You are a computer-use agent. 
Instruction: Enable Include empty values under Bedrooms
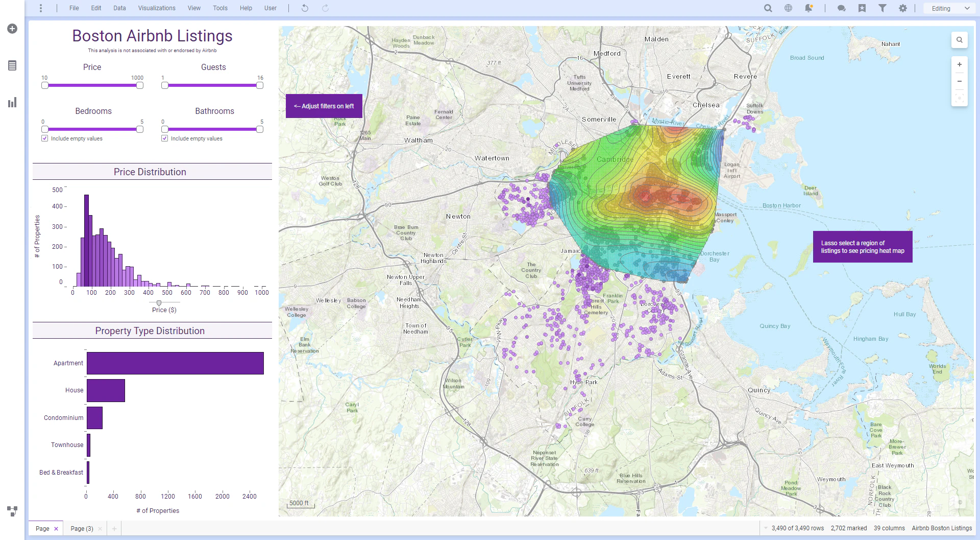[45, 138]
